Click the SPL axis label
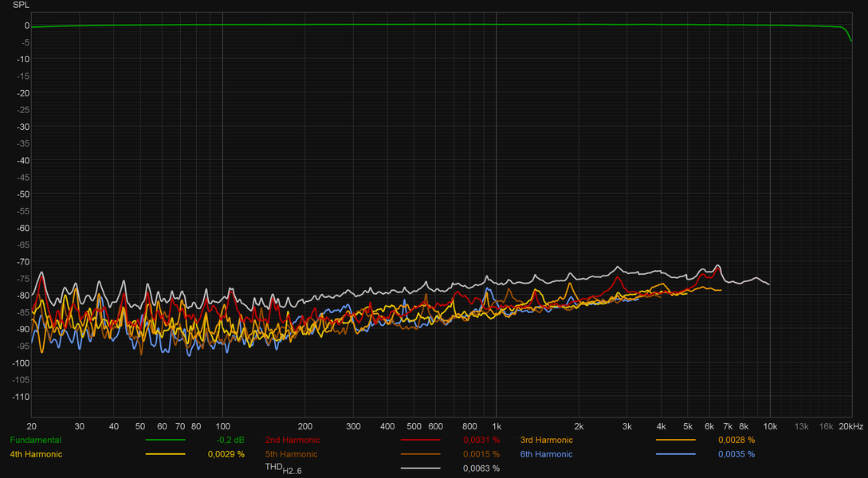Image resolution: width=868 pixels, height=478 pixels. [x=21, y=5]
